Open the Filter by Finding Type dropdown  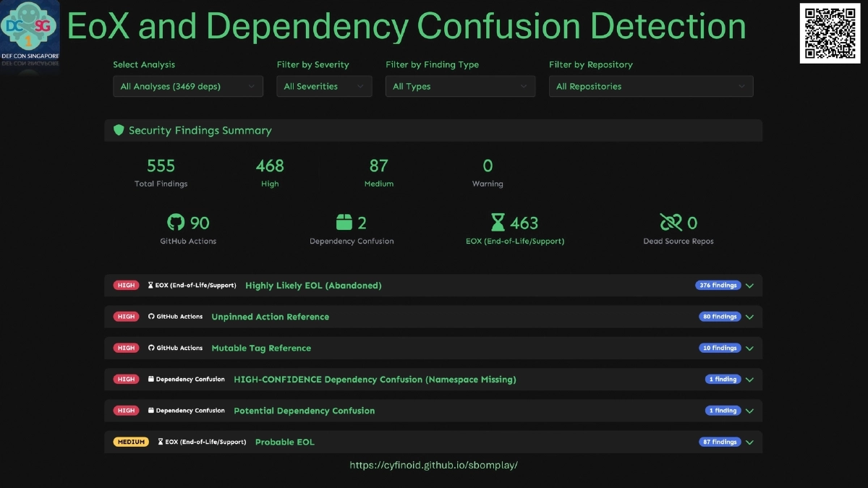[460, 85]
